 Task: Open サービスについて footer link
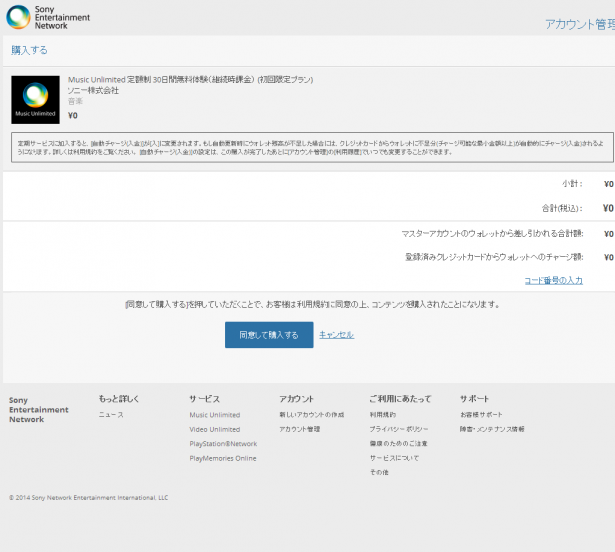click(394, 458)
